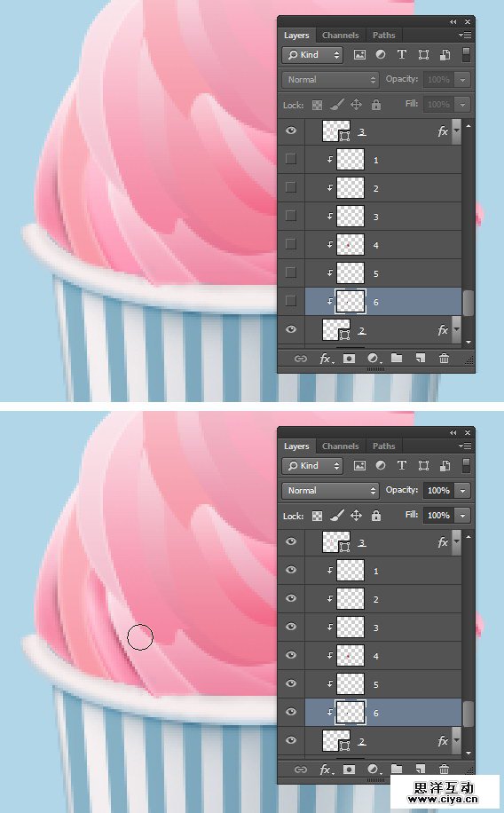Link layers icon in upper panel
This screenshot has height=813, width=504.
301,359
